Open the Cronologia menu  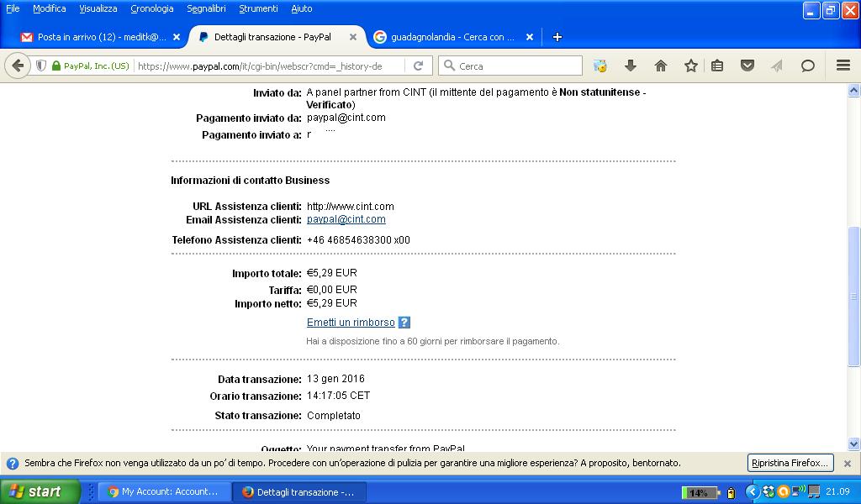[x=152, y=8]
